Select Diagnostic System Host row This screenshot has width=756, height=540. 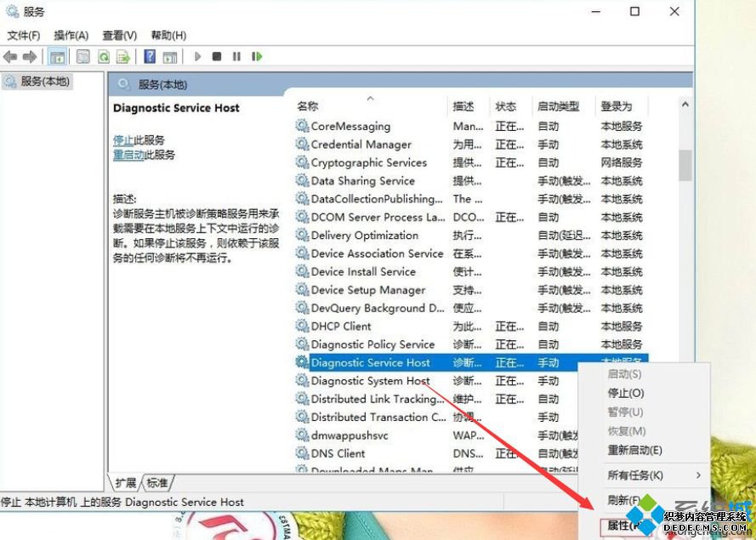[x=436, y=380]
